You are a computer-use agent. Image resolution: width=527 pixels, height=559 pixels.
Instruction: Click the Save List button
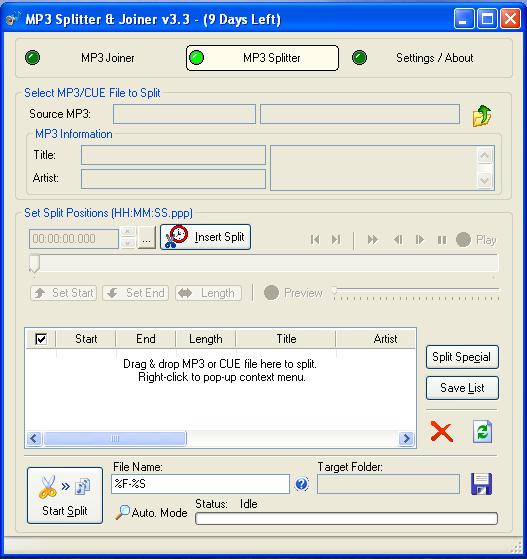tap(462, 388)
